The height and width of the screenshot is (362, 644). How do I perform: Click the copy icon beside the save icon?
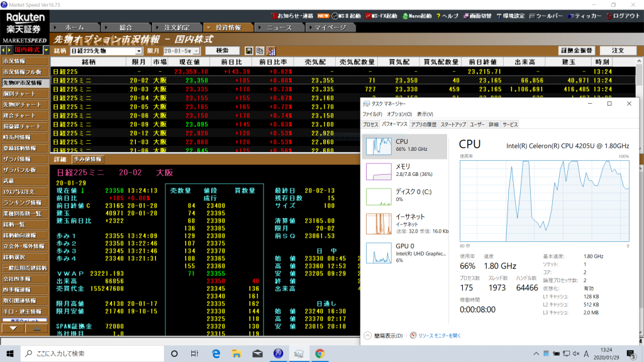pyautogui.click(x=260, y=51)
